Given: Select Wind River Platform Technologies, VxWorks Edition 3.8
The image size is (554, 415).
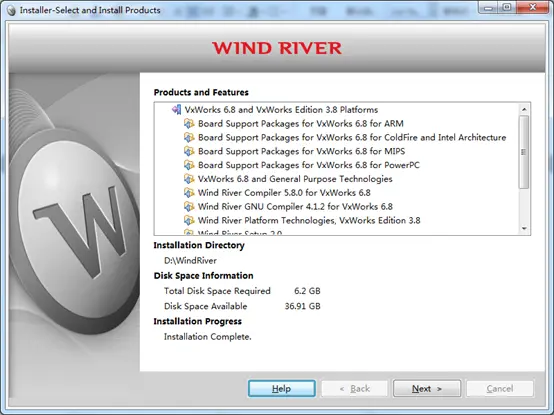Looking at the screenshot, I should [x=309, y=220].
